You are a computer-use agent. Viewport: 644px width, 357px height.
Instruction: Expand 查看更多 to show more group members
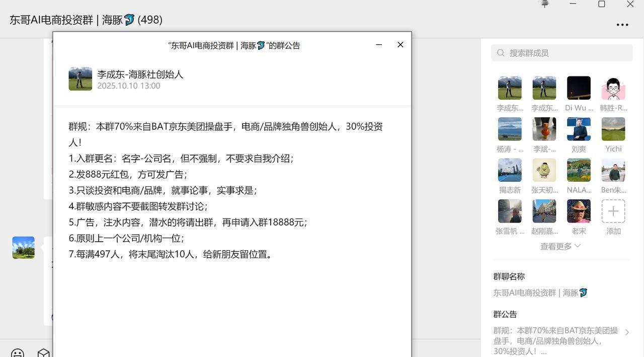coord(555,246)
